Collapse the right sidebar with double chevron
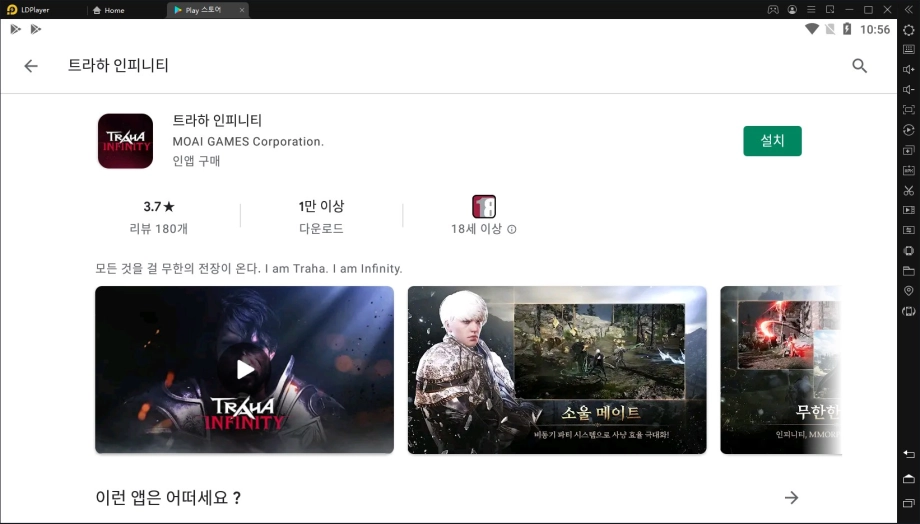Image resolution: width=920 pixels, height=524 pixels. click(908, 10)
